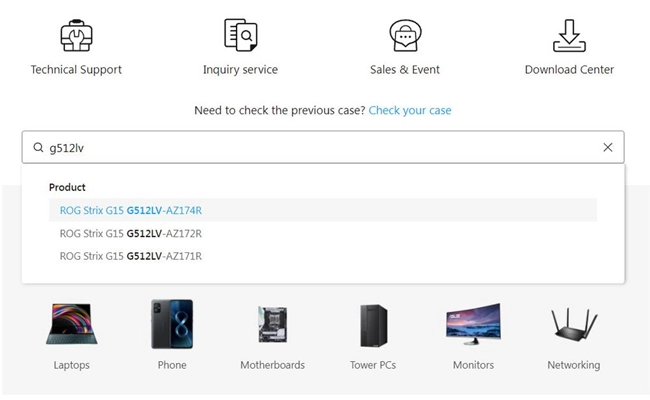The height and width of the screenshot is (400, 650).
Task: Choose ROG Strix G15 G512LV-AZ171R suggestion
Action: [131, 256]
